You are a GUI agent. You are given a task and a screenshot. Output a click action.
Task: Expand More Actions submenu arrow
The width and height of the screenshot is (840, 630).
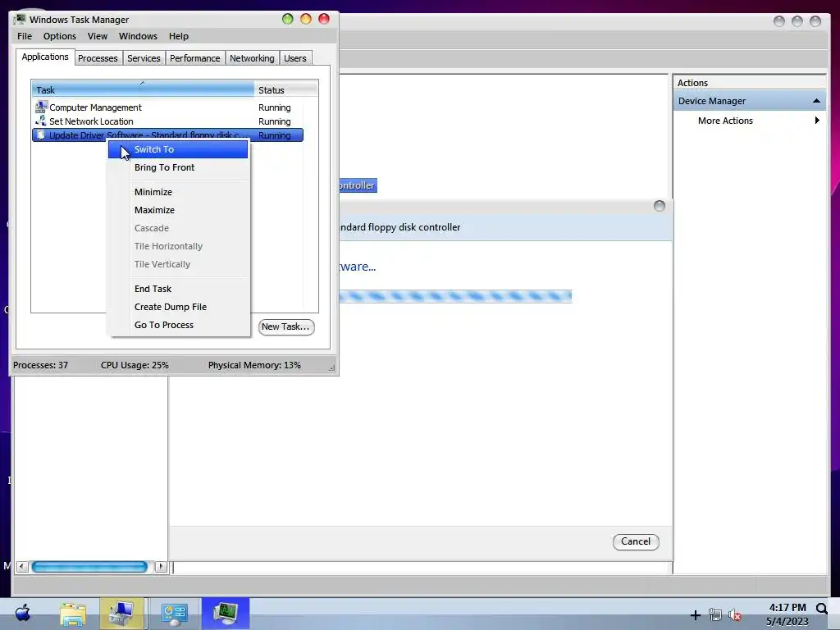tap(817, 121)
